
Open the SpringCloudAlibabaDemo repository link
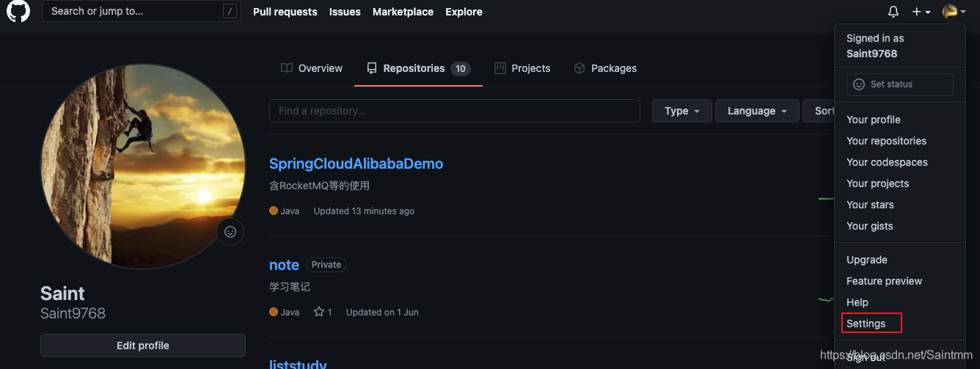coord(356,164)
